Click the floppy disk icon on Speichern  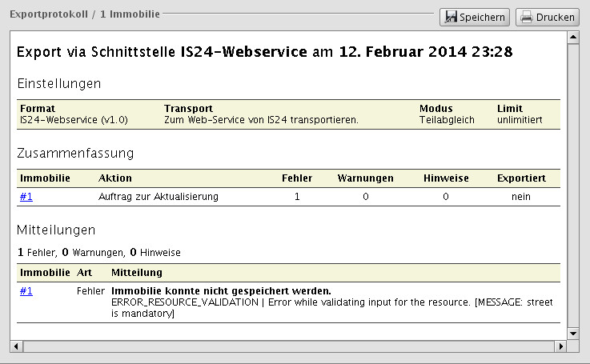pos(451,17)
